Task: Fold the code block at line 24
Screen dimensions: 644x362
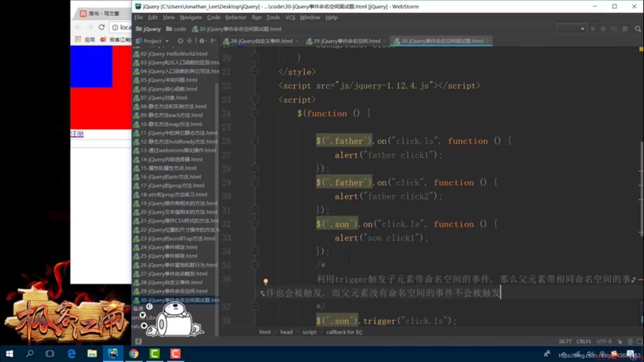Action: [x=255, y=113]
